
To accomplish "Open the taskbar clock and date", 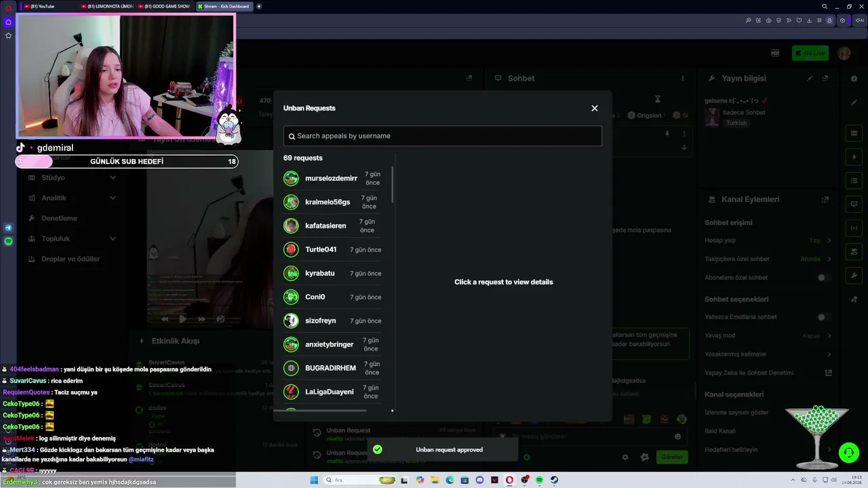I will pyautogui.click(x=852, y=480).
